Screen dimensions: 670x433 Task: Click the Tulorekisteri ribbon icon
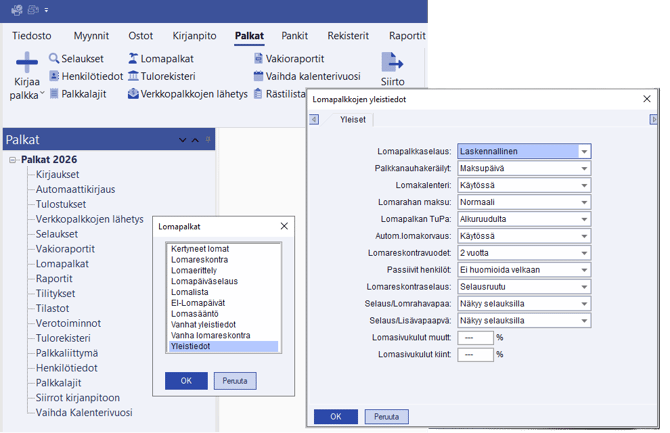click(x=133, y=77)
